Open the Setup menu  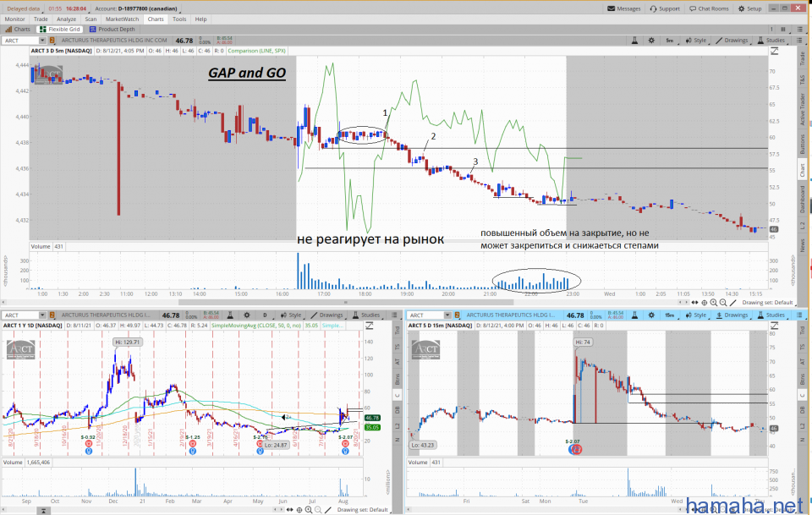point(750,8)
